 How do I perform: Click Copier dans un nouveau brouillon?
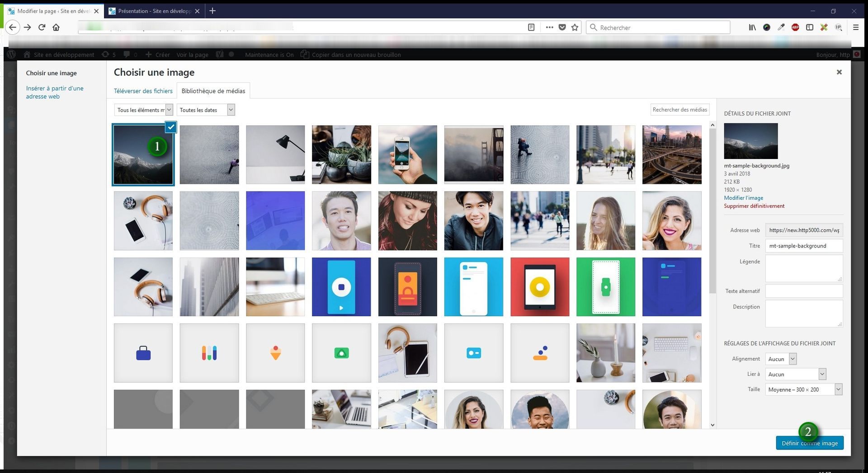click(351, 55)
